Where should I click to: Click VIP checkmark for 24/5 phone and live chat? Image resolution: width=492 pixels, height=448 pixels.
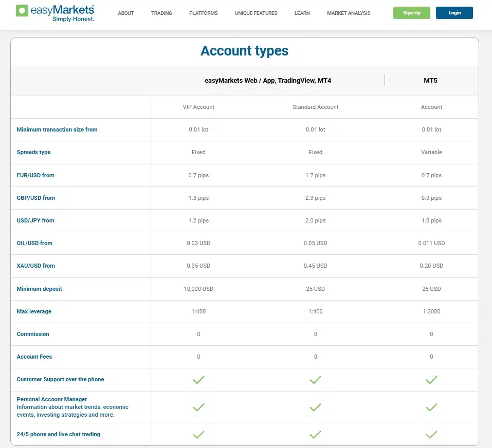tap(198, 434)
